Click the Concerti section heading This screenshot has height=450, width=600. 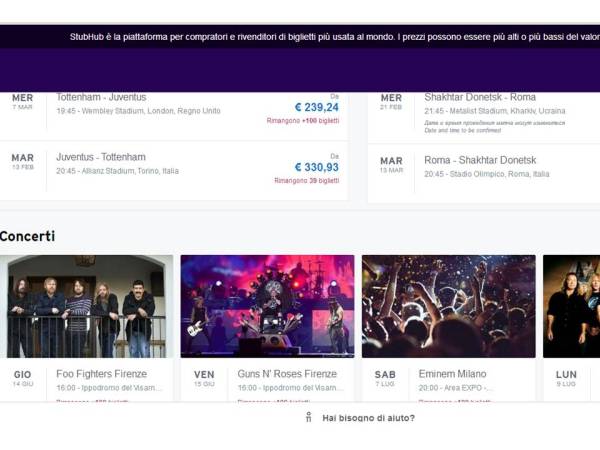point(28,236)
